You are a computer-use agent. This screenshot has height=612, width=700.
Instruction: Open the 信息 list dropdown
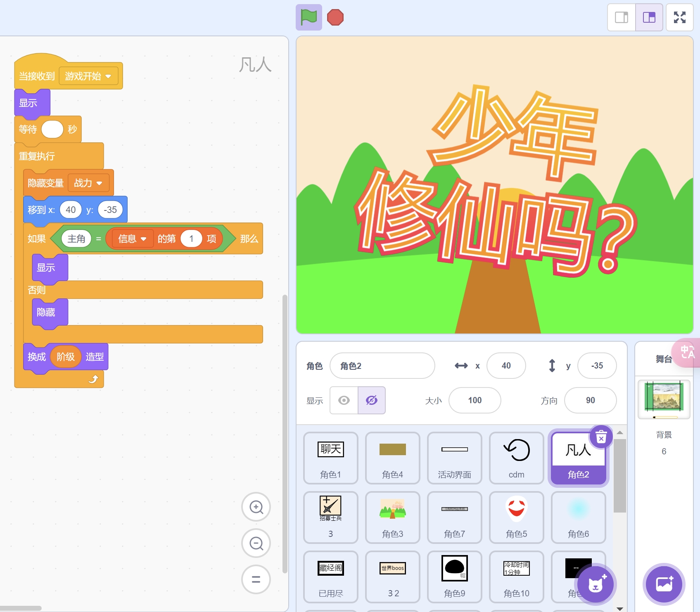144,239
